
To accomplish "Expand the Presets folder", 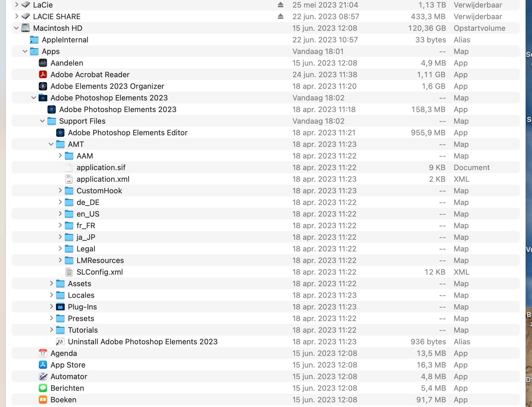I will 51,318.
